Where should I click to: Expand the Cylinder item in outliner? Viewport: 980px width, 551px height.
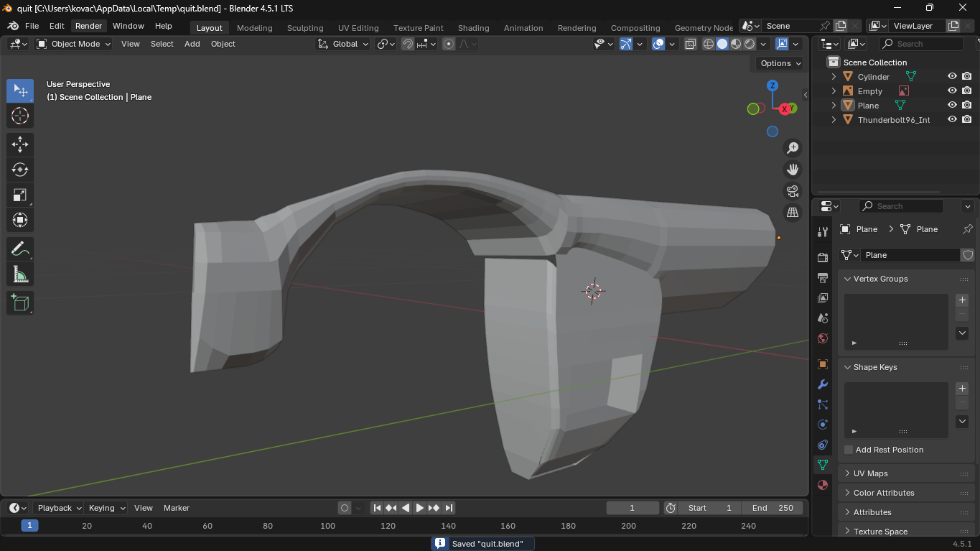834,77
